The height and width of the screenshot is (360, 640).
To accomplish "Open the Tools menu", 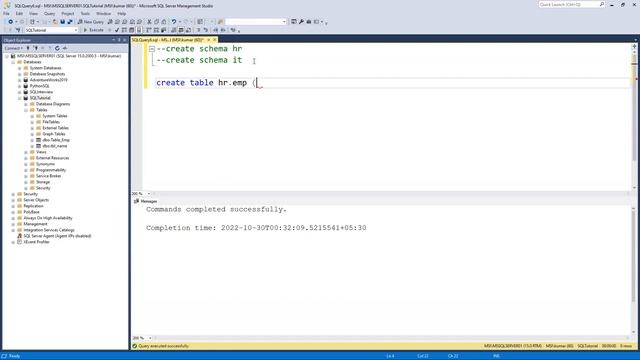I will [x=85, y=13].
